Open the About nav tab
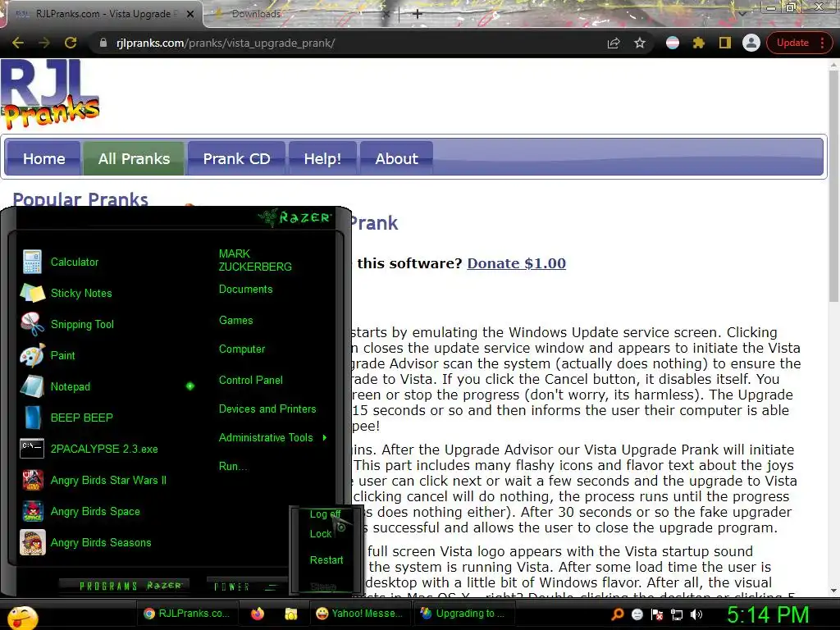The height and width of the screenshot is (630, 840). point(396,158)
